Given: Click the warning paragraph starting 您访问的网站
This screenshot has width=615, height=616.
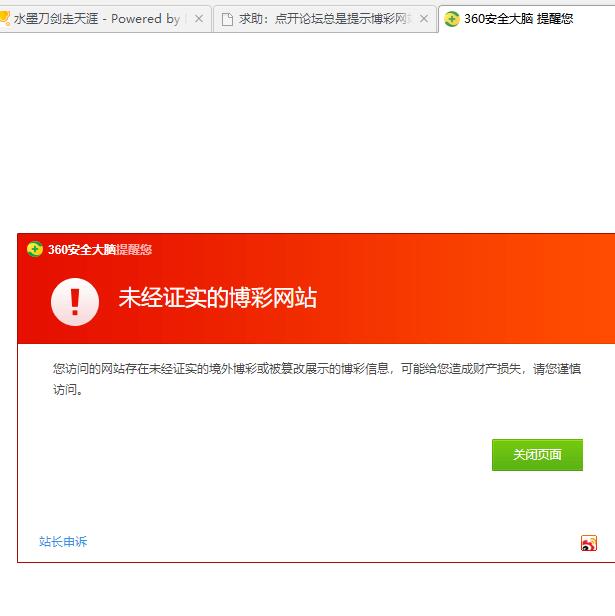Looking at the screenshot, I should [x=317, y=379].
